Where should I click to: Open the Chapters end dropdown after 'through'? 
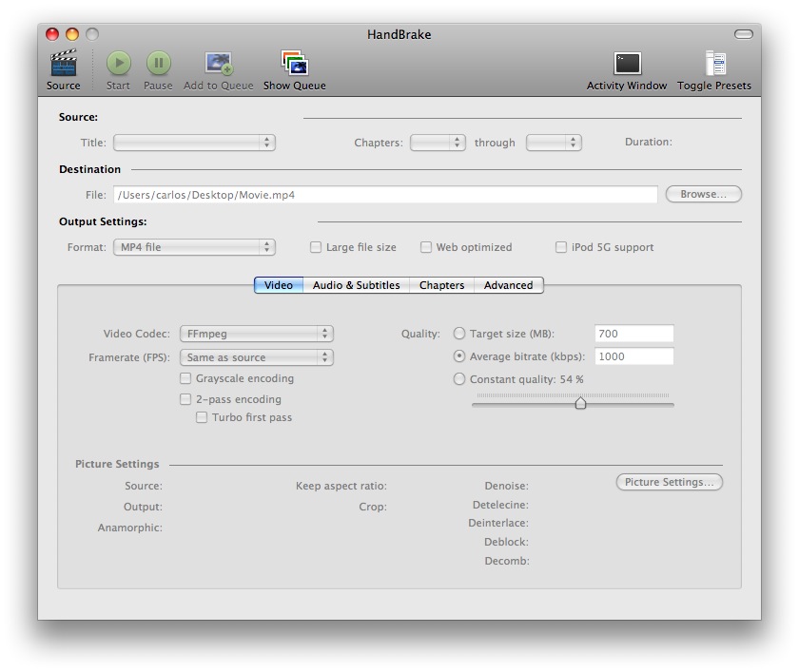point(554,143)
